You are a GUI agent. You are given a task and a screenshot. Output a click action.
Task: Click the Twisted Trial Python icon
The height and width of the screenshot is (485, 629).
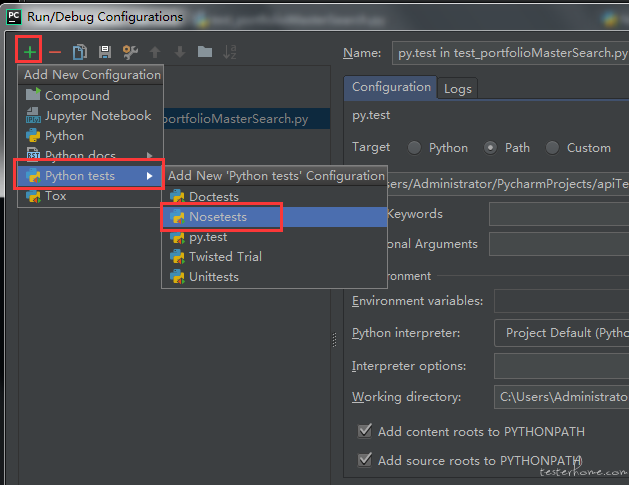coord(177,257)
